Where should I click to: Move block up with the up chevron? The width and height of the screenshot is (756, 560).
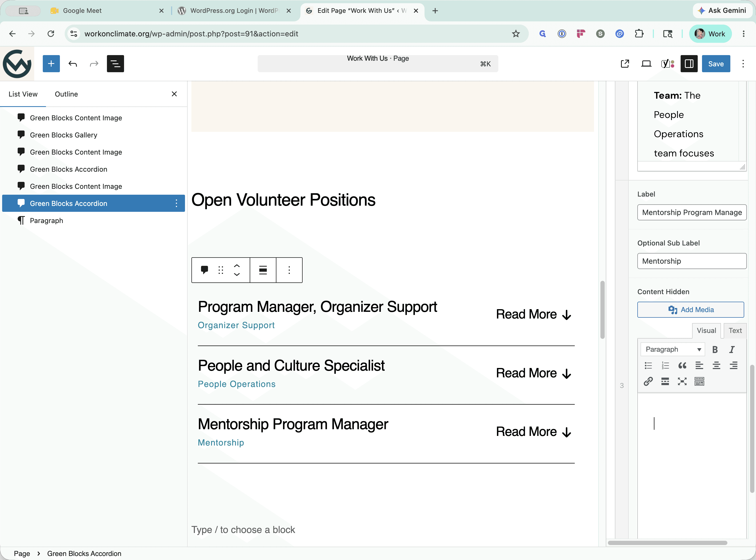pyautogui.click(x=237, y=266)
